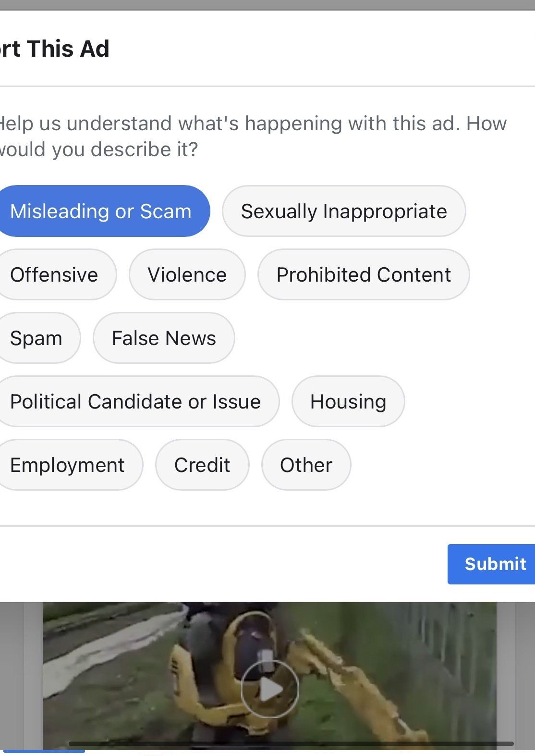Choose Political Candidate or Issue
The height and width of the screenshot is (756, 535).
click(x=135, y=402)
